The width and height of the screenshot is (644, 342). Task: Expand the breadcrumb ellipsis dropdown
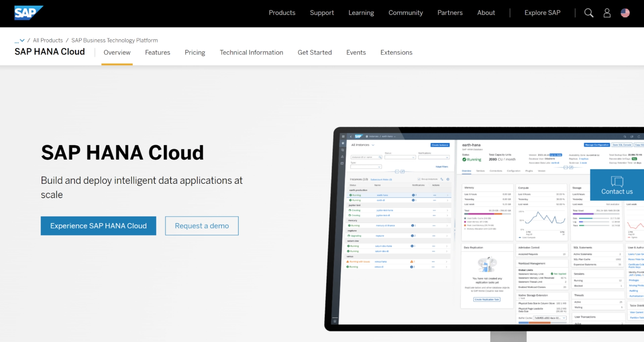[x=19, y=41]
